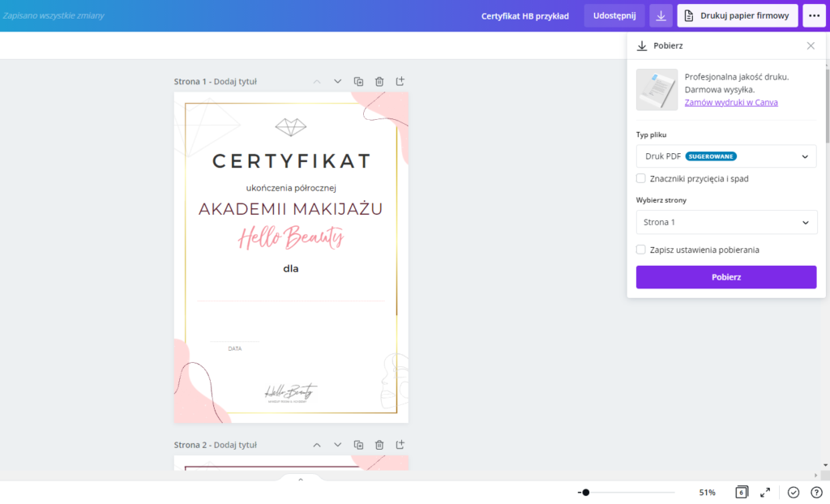Image resolution: width=830 pixels, height=504 pixels.
Task: Open the Typ pliku dropdown
Action: [726, 156]
